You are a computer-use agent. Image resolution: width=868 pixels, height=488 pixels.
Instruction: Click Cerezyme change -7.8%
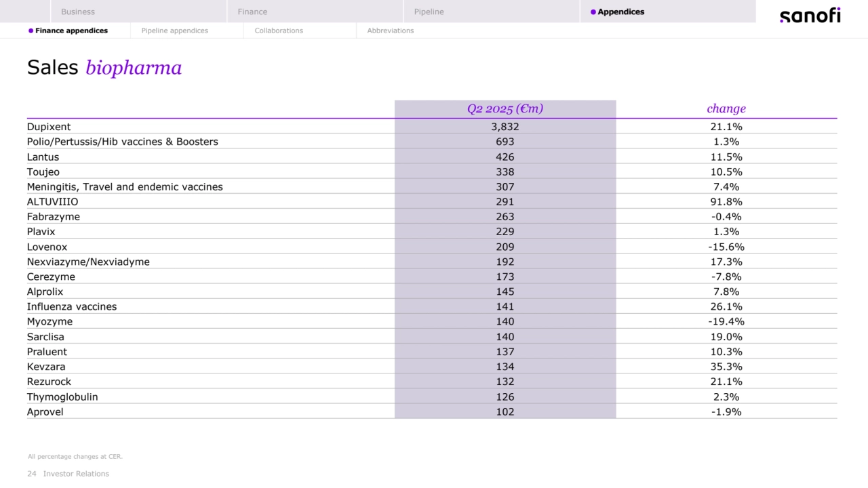coord(726,277)
